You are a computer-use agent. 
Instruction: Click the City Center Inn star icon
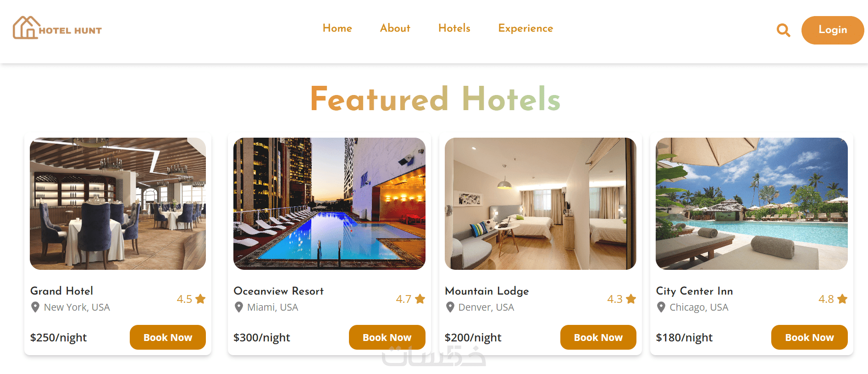842,299
